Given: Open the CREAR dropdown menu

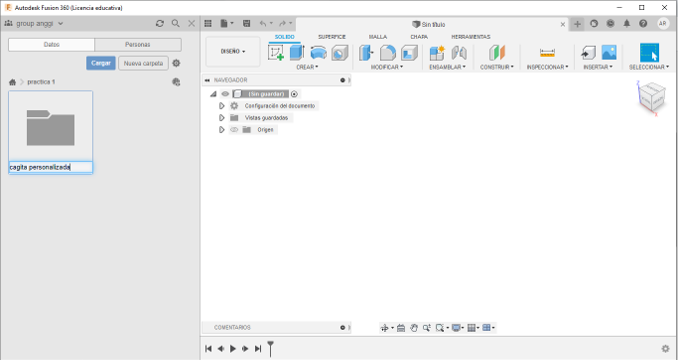Looking at the screenshot, I should pyautogui.click(x=307, y=67).
